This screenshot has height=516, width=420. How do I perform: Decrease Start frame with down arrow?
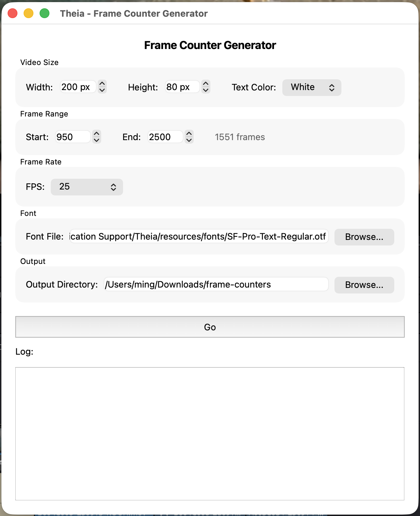point(97,140)
